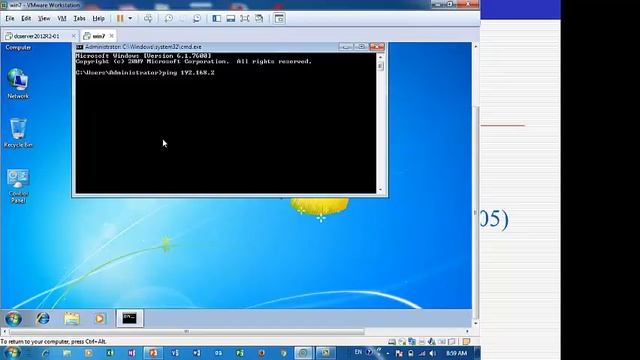The width and height of the screenshot is (640, 360).
Task: Open Excel on the host taskbar
Action: point(110,353)
